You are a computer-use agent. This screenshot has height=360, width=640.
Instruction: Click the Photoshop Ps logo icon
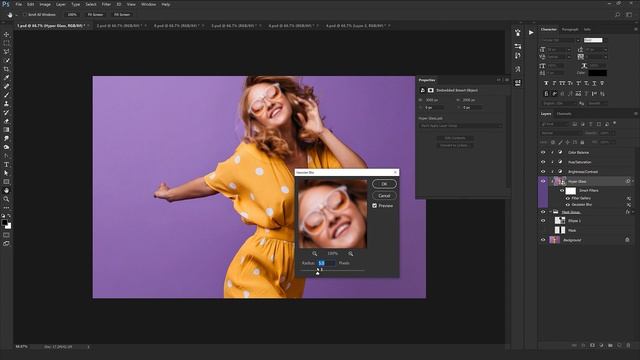6,4
